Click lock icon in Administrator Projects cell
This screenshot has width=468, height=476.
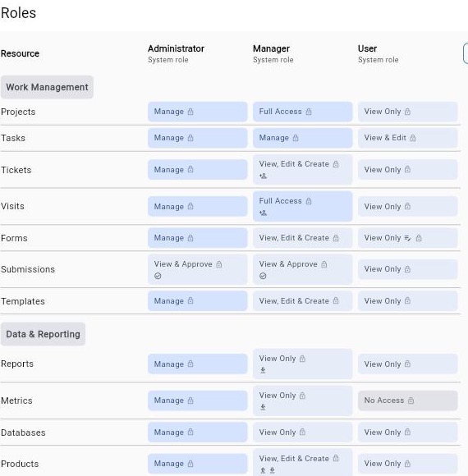pos(190,112)
